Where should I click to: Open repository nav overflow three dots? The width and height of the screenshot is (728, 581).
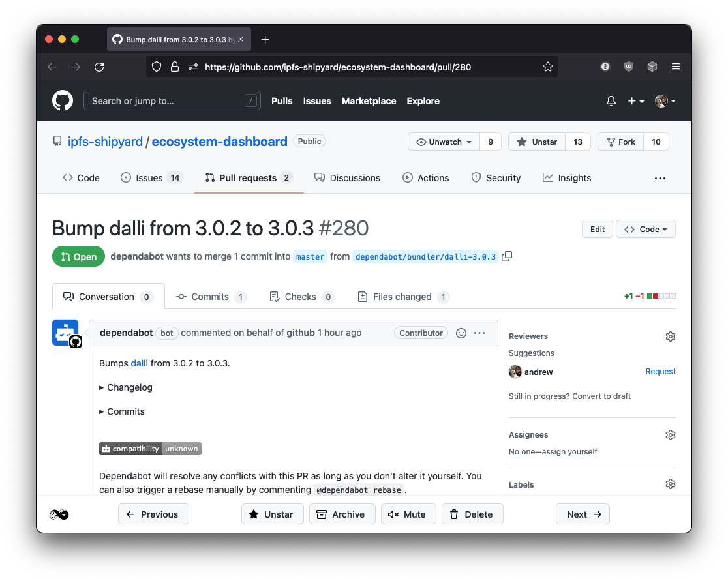(x=660, y=178)
